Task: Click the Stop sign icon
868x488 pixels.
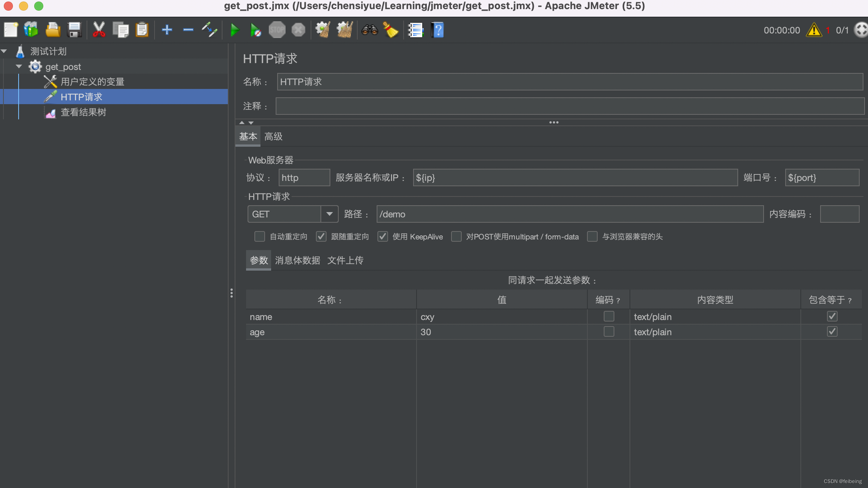Action: [x=277, y=30]
